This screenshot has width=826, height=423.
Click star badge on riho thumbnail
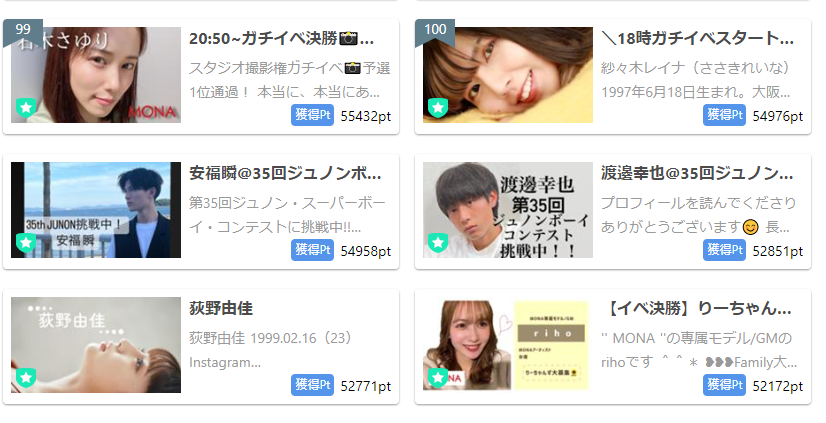tap(438, 378)
